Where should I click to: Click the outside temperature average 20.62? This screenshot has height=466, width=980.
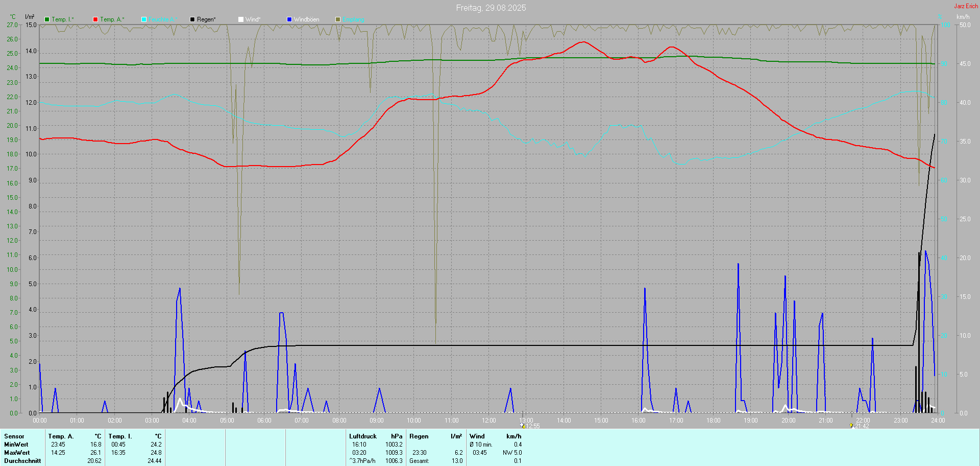pyautogui.click(x=94, y=461)
